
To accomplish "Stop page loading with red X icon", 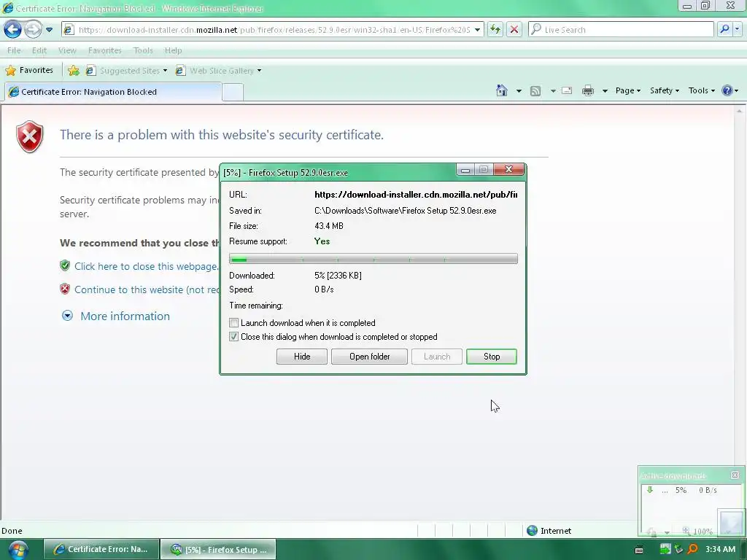I will click(x=514, y=29).
